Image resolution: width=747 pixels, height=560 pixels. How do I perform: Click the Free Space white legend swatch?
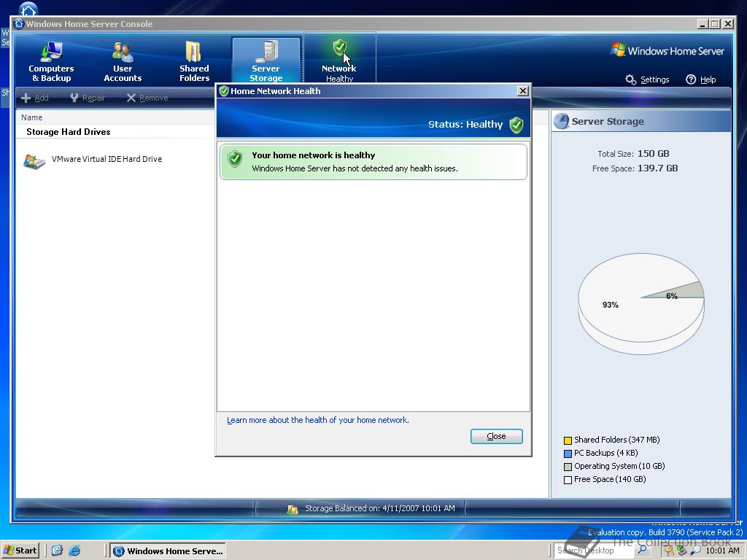(x=568, y=480)
